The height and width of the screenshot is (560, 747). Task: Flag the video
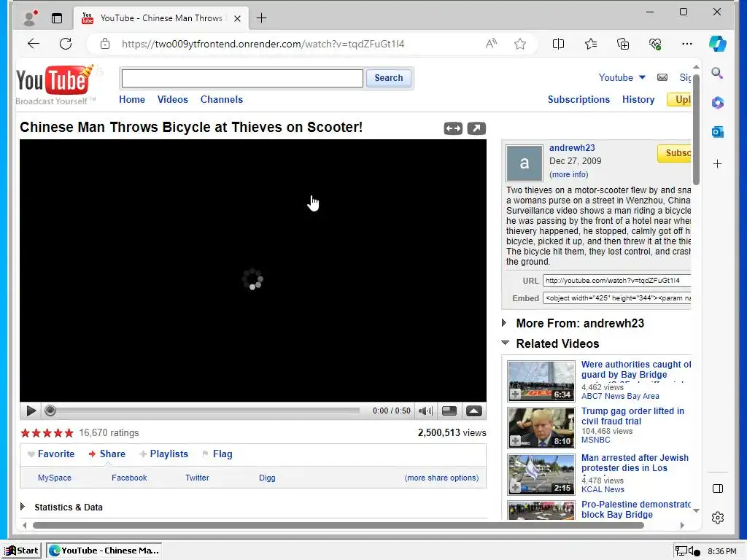(x=217, y=454)
